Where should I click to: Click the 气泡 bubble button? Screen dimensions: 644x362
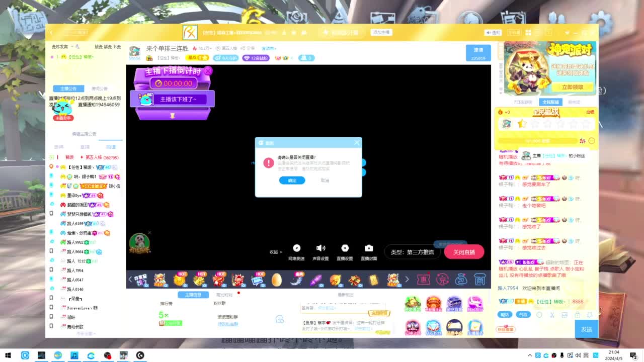pos(523,315)
